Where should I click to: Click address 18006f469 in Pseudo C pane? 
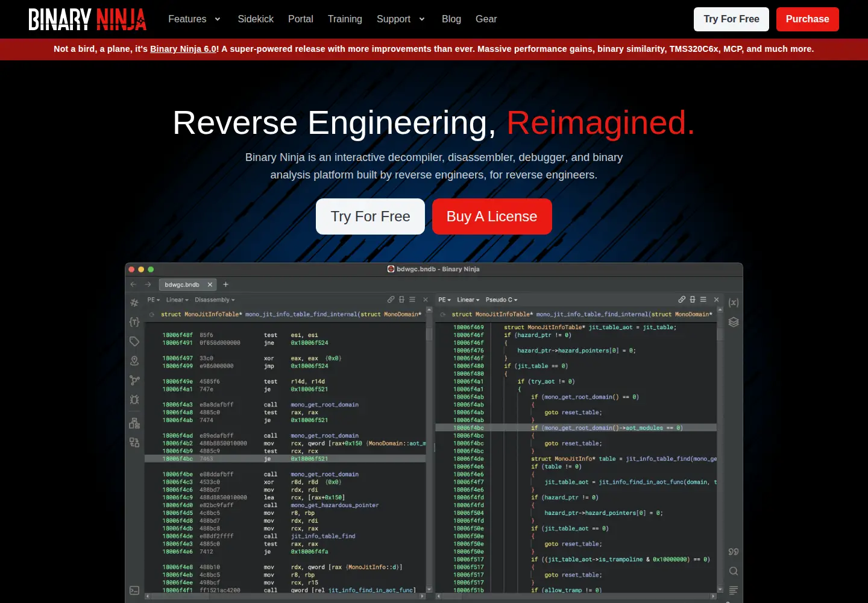click(x=468, y=327)
